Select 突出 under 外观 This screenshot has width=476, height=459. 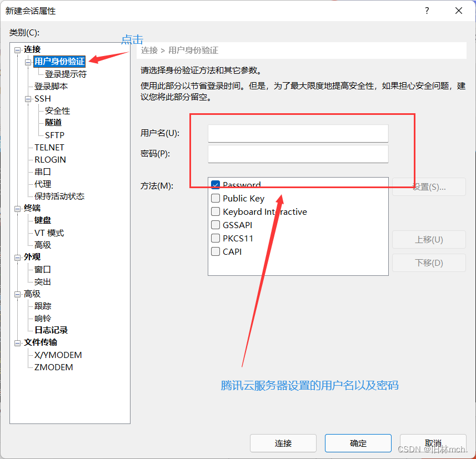point(43,282)
